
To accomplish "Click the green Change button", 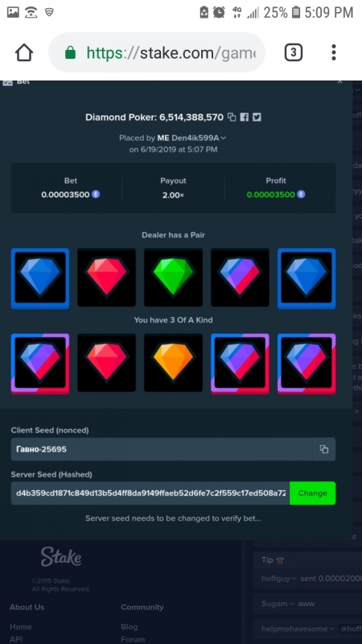I will coord(313,493).
